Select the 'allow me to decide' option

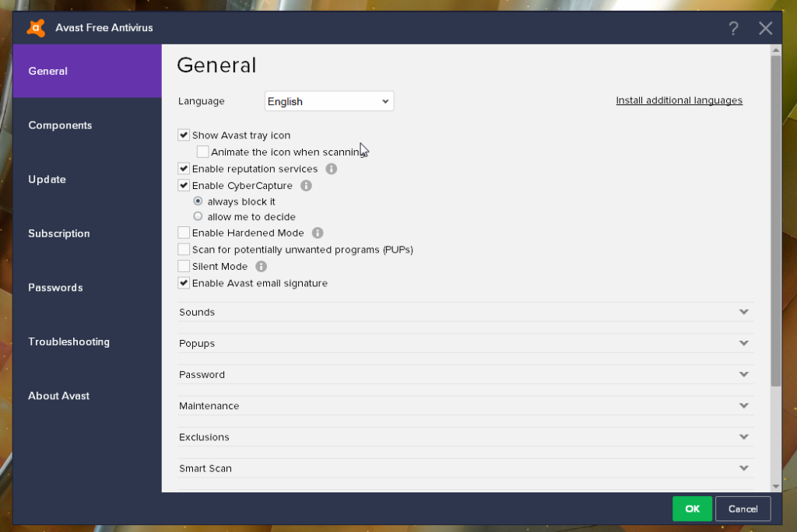point(198,216)
